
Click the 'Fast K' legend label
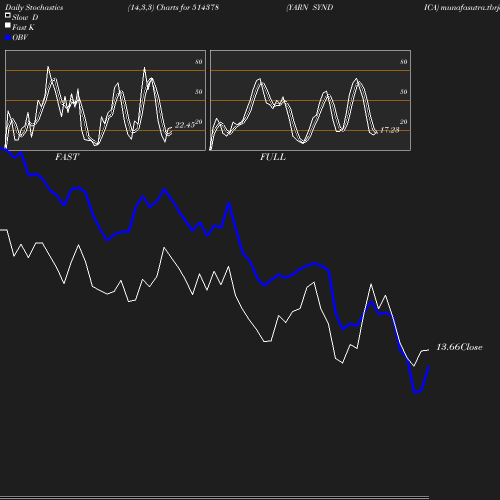pos(23,27)
